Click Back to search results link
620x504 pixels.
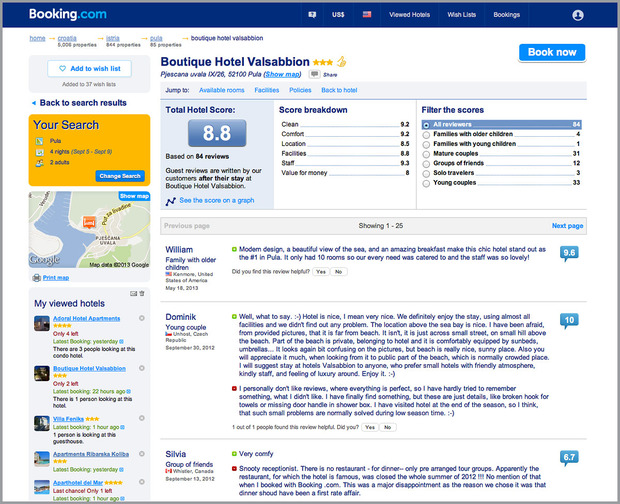tap(83, 103)
